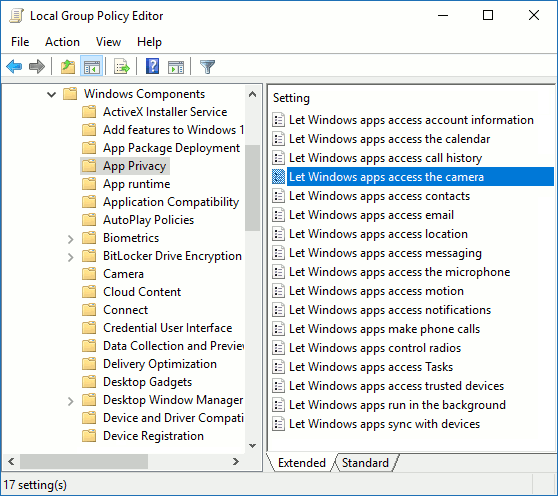
Task: Open Help via the question mark icon
Action: (x=152, y=67)
